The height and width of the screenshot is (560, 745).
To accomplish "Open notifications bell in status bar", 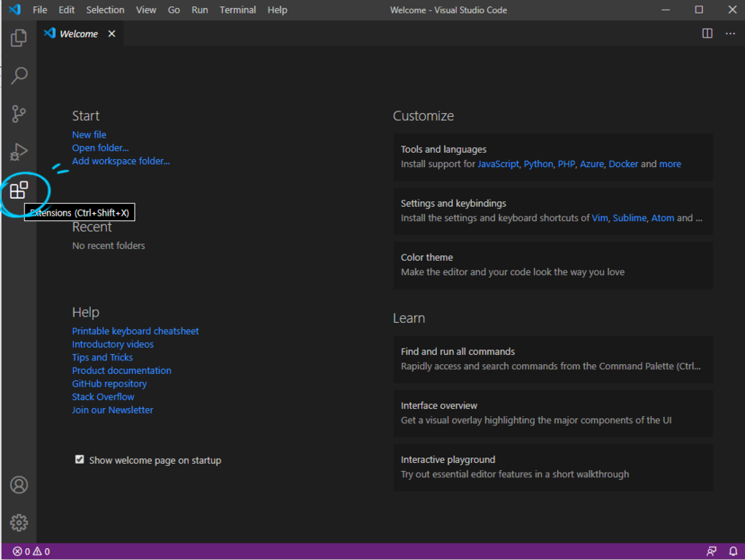I will [733, 551].
